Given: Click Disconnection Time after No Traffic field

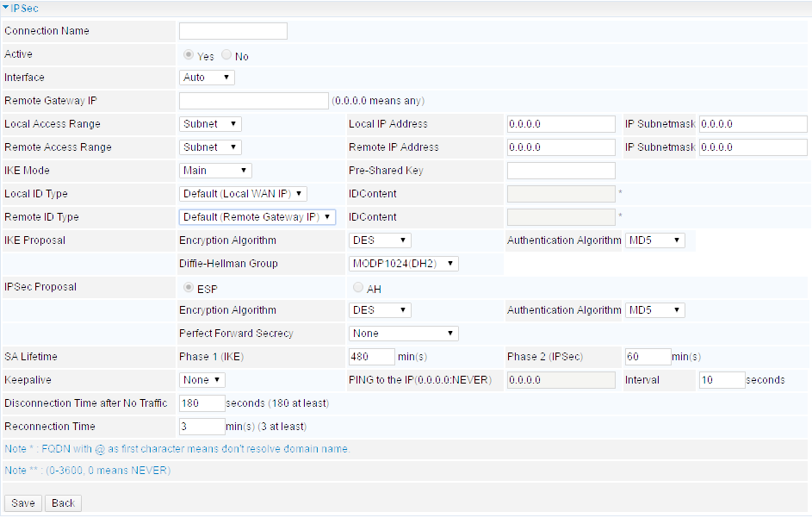Looking at the screenshot, I should point(202,403).
